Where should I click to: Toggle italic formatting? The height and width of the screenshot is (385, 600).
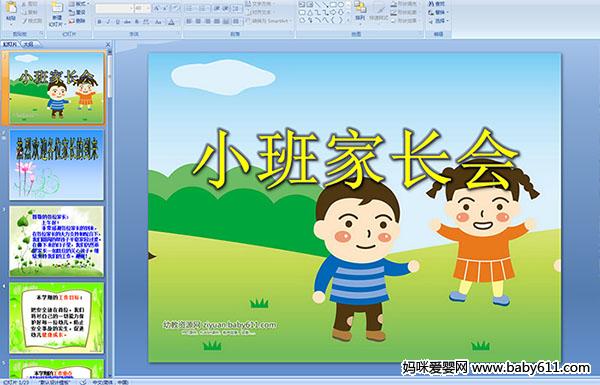point(108,22)
